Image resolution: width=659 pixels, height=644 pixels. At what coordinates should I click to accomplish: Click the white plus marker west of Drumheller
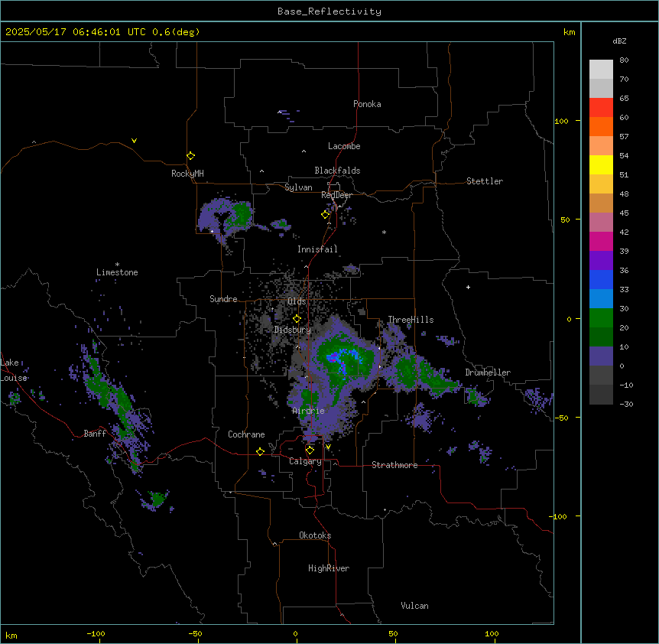click(x=468, y=287)
